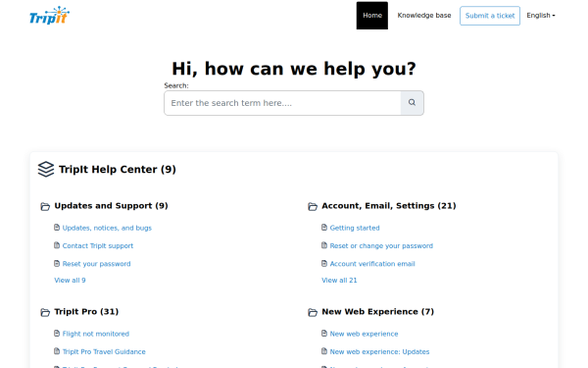Click the document icon next to New web experience
Image resolution: width=588 pixels, height=368 pixels.
point(324,333)
